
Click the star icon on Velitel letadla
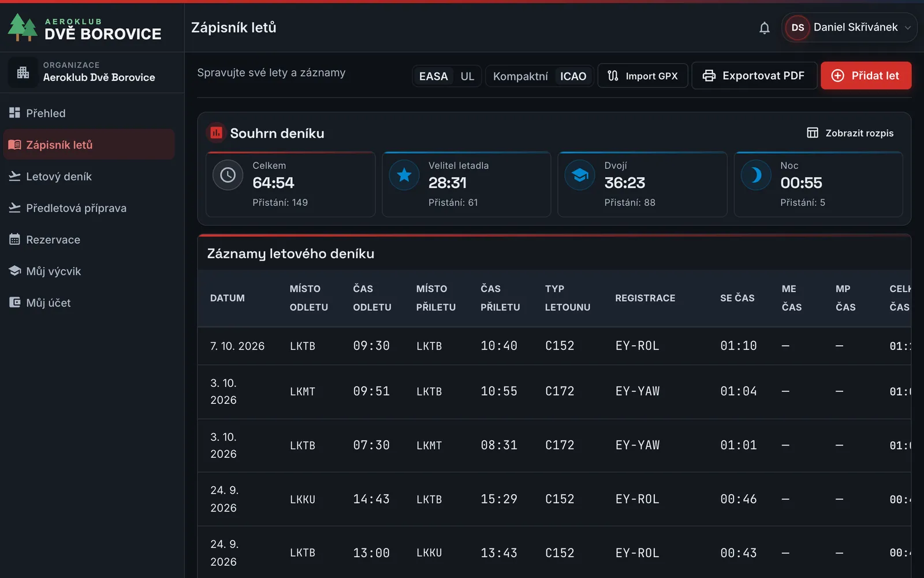[x=404, y=175]
